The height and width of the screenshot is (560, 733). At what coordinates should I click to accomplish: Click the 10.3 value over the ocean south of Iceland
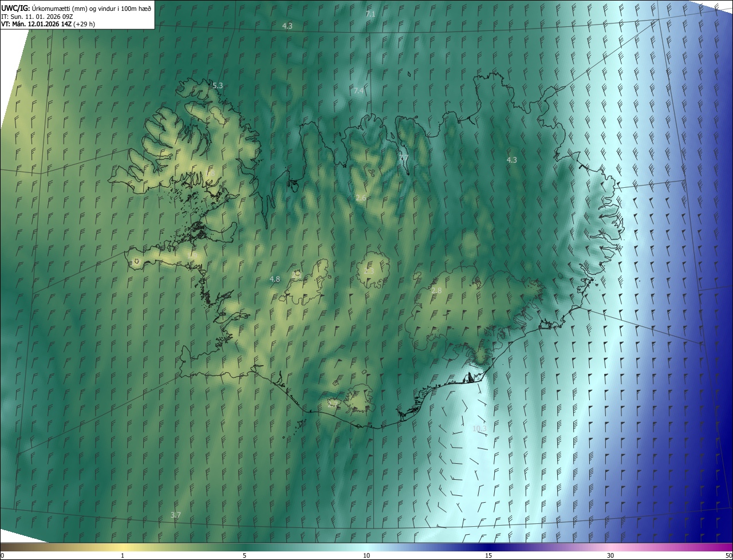(479, 429)
